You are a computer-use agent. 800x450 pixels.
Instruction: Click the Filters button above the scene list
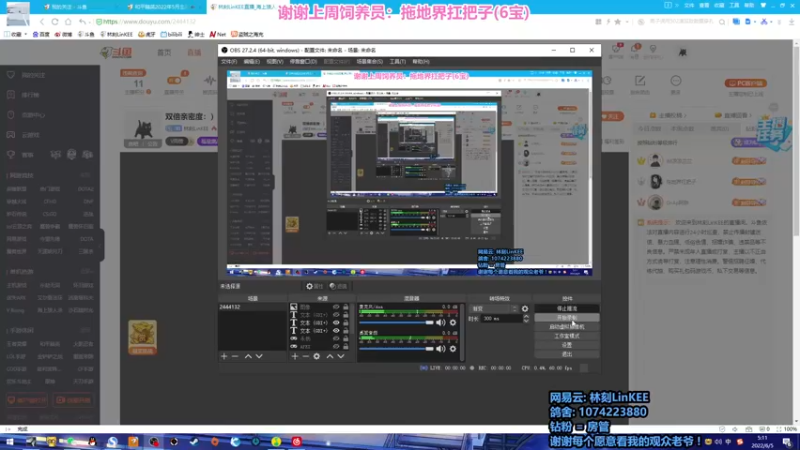[x=338, y=286]
